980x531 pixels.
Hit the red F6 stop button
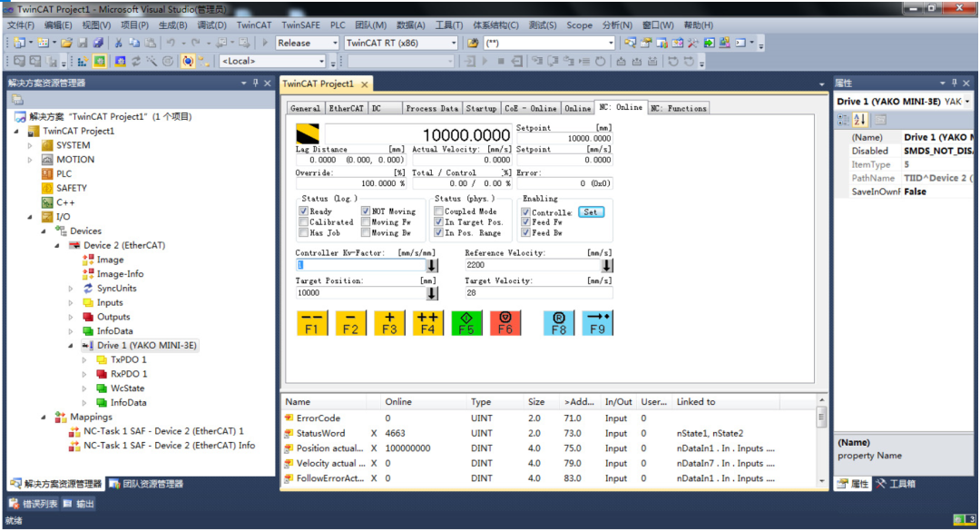click(x=505, y=322)
